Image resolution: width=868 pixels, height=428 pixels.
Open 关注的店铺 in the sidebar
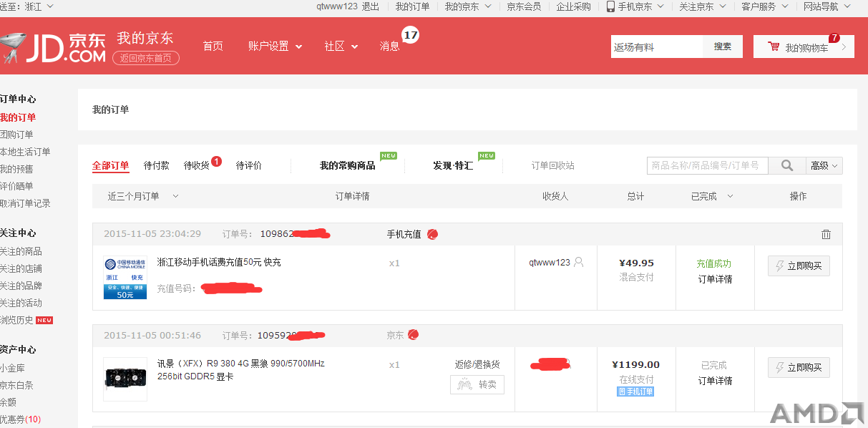(21, 268)
